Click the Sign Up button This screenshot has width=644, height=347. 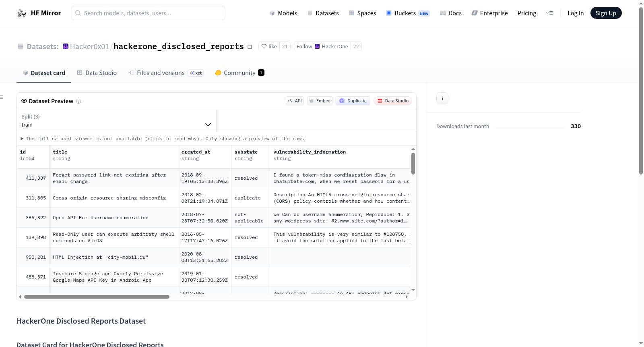pyautogui.click(x=606, y=13)
